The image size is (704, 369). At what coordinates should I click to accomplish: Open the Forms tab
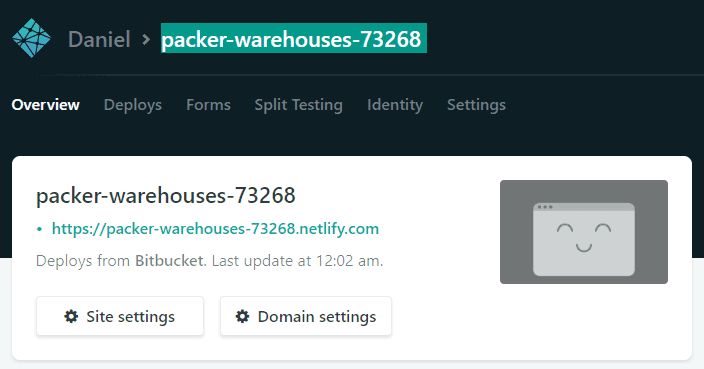(208, 105)
